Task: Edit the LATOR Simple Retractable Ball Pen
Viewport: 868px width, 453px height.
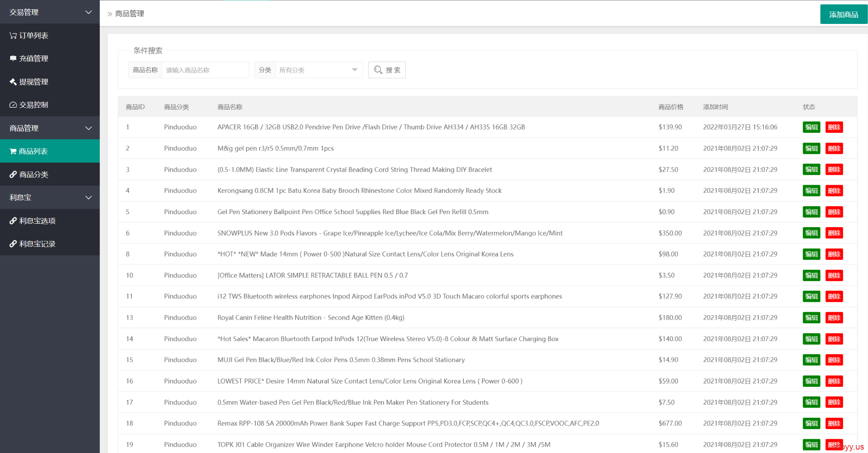Action: pyautogui.click(x=811, y=275)
